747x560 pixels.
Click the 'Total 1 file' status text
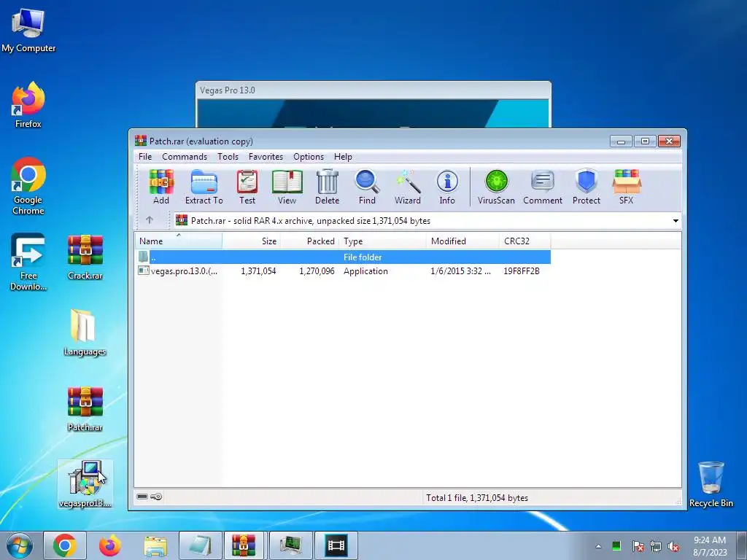[477, 497]
